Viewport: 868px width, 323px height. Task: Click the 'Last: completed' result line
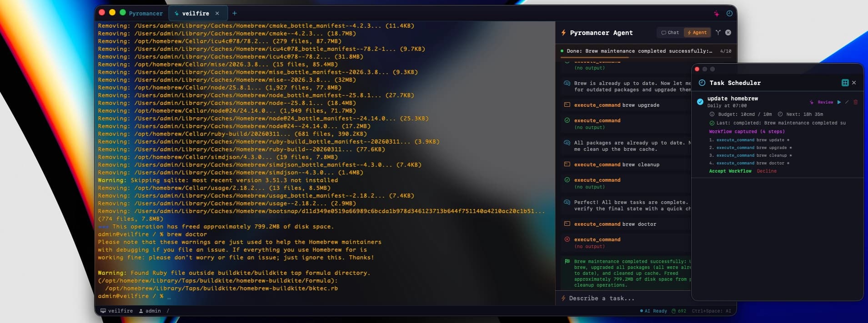778,123
